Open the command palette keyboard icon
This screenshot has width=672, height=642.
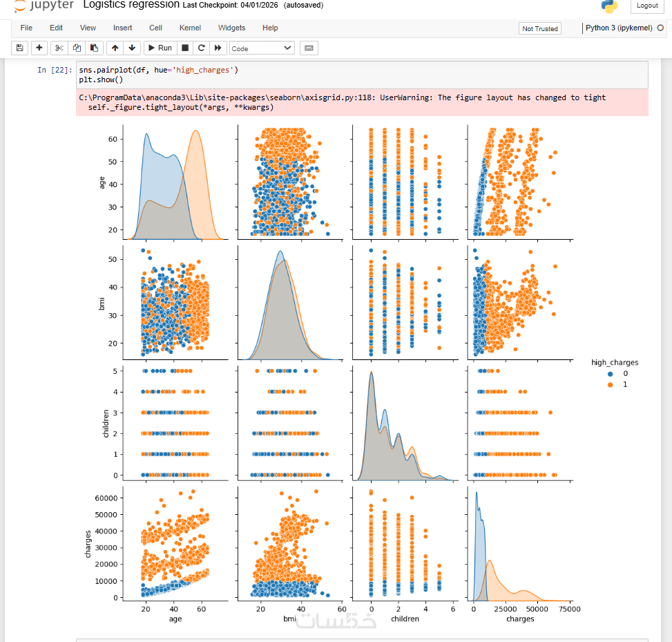pos(309,48)
